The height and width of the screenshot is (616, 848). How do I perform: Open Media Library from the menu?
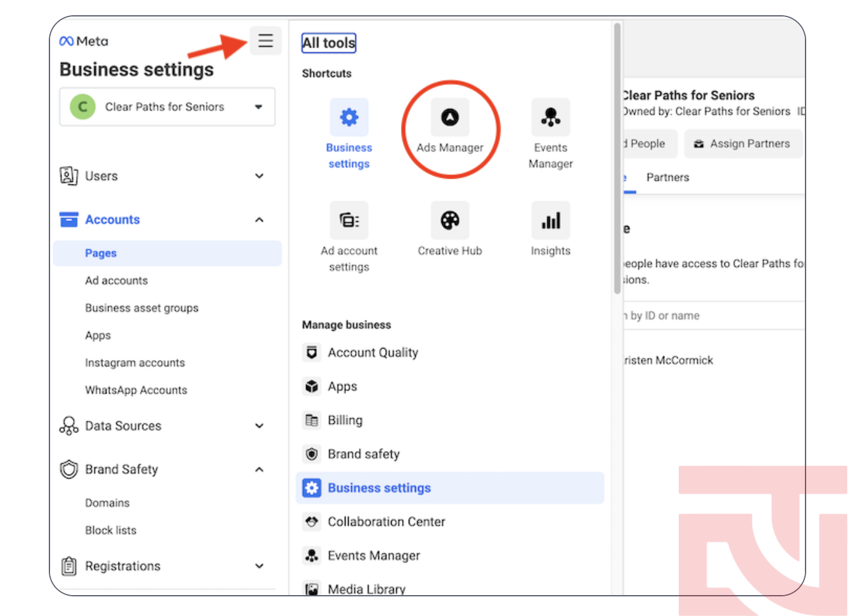(366, 589)
